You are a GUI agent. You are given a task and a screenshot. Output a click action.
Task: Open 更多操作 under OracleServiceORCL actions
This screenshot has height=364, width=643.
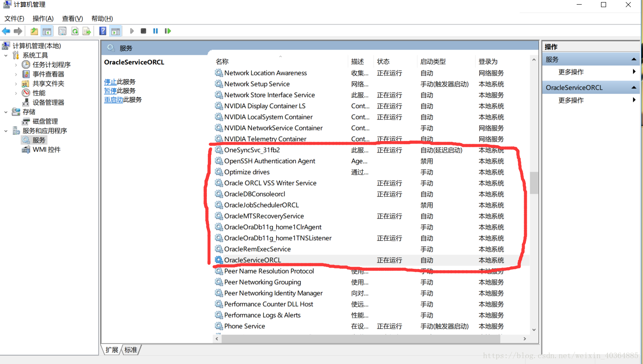tap(571, 100)
